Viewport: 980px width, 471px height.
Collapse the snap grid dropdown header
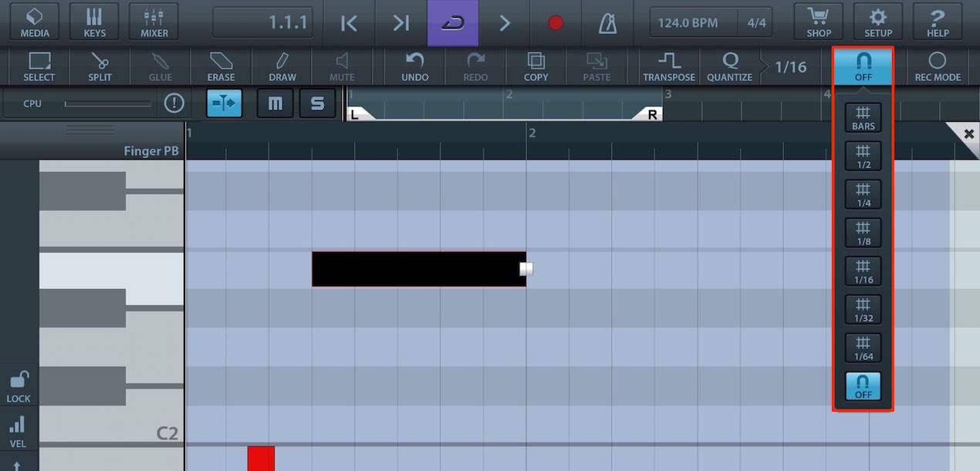pos(863,66)
